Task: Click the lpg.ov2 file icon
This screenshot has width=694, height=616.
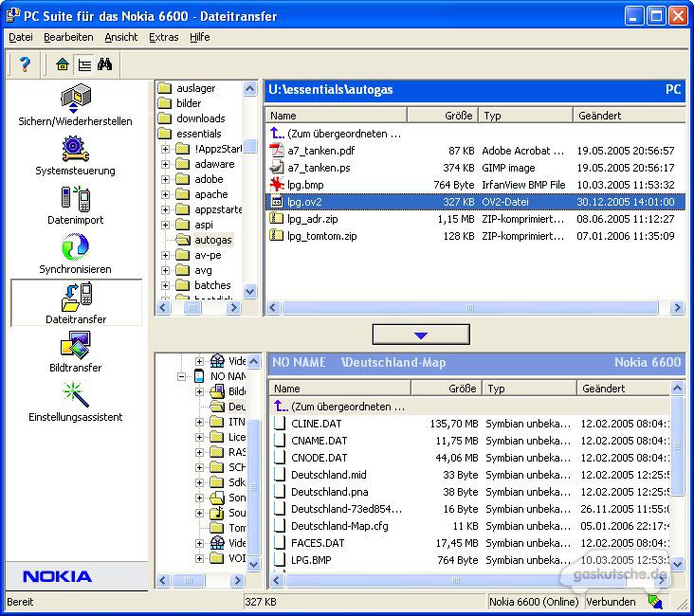Action: 277,202
